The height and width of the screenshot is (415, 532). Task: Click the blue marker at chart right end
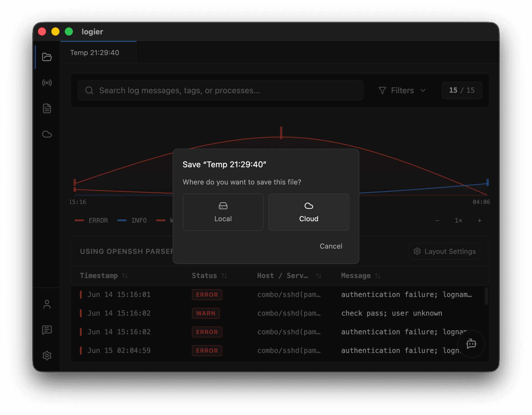tap(487, 182)
